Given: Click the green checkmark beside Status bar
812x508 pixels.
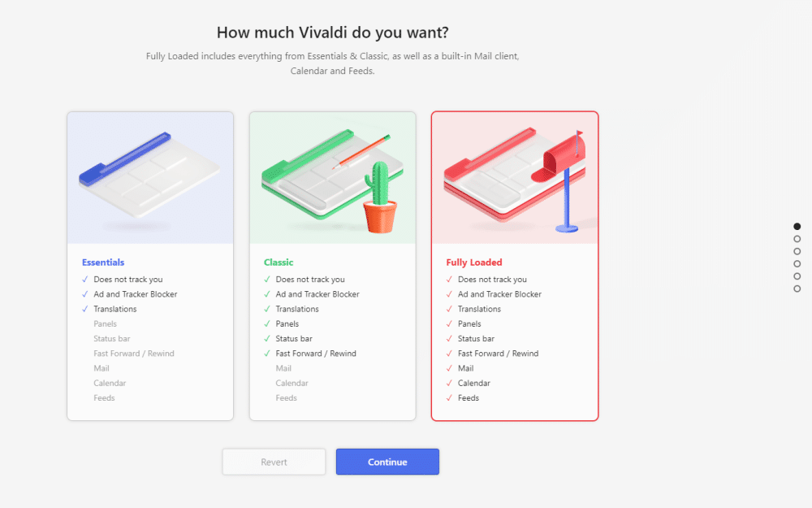Looking at the screenshot, I should (267, 339).
